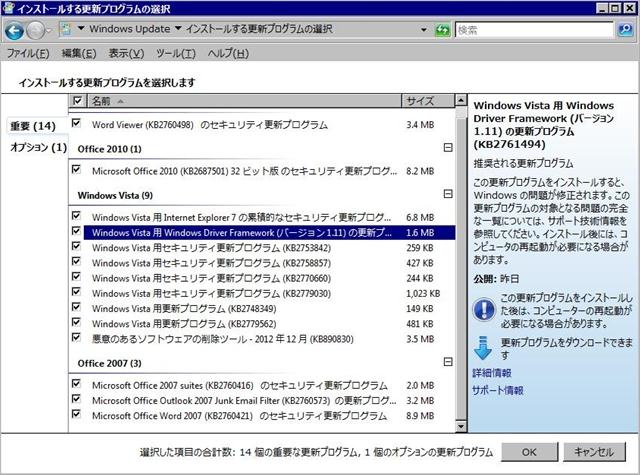Click scrollbar up arrow of update list
The height and width of the screenshot is (475, 640).
click(x=461, y=100)
